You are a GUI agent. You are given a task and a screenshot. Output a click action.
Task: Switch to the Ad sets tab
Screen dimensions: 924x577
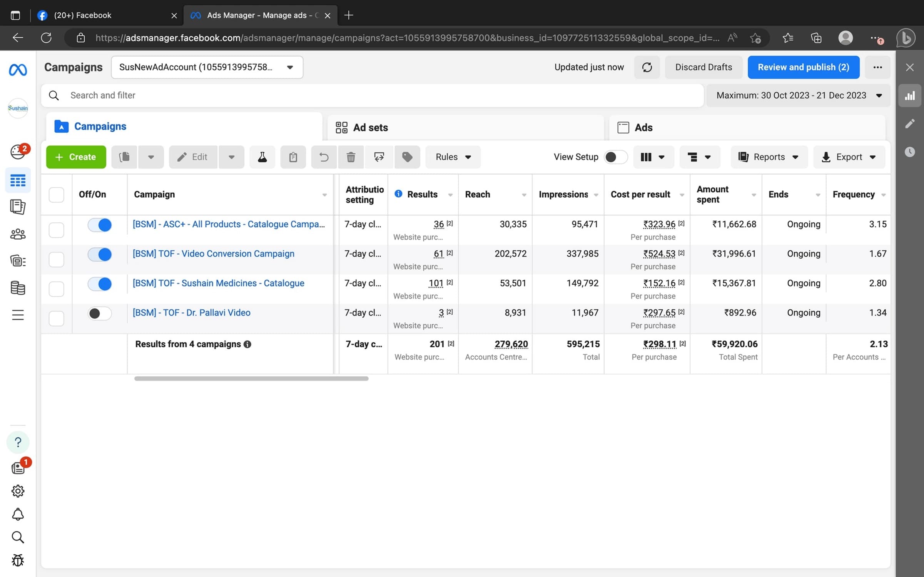pyautogui.click(x=370, y=127)
